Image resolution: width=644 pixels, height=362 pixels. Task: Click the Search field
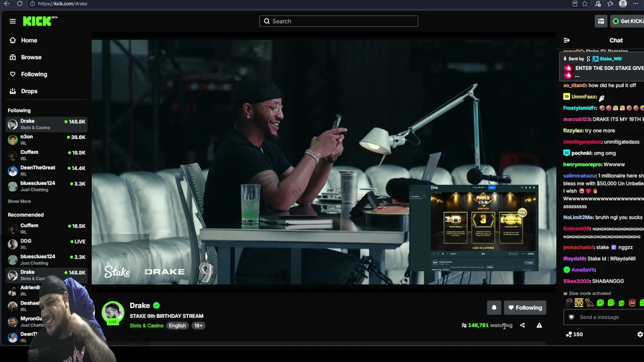(339, 21)
